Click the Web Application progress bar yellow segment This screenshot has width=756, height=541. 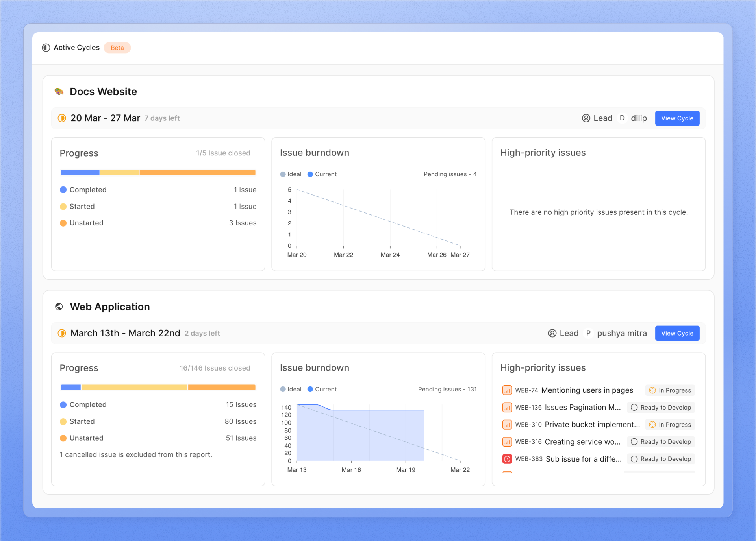pos(134,388)
